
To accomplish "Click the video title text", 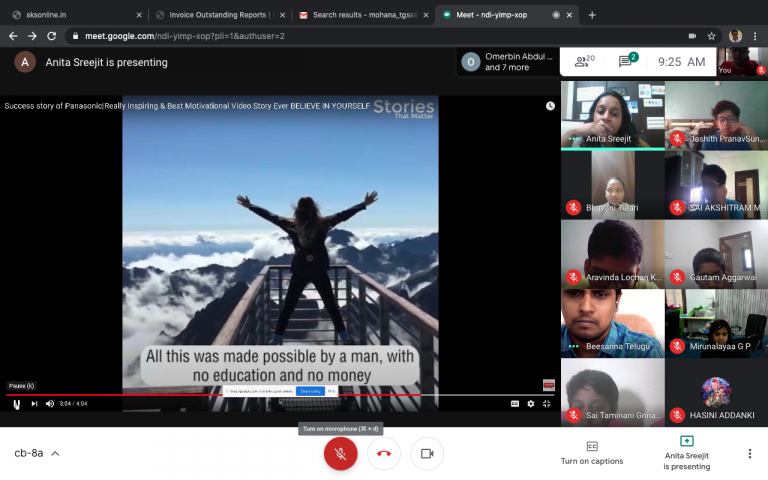I will 187,106.
